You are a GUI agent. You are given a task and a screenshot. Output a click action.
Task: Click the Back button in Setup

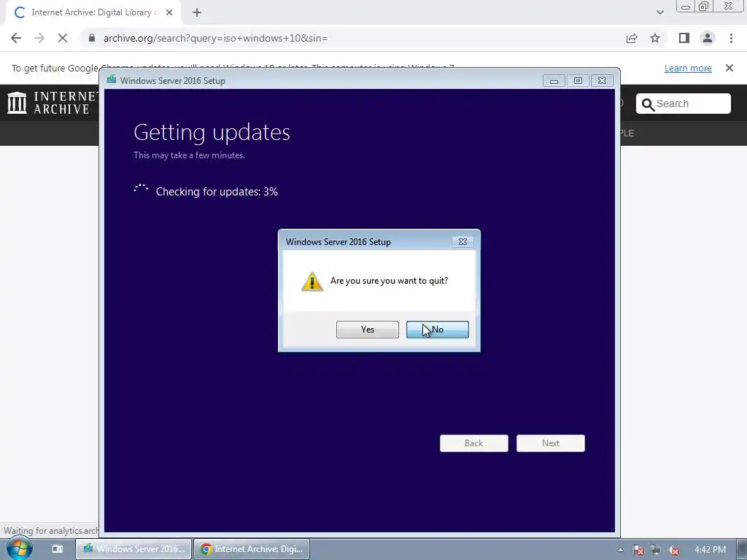tap(474, 443)
